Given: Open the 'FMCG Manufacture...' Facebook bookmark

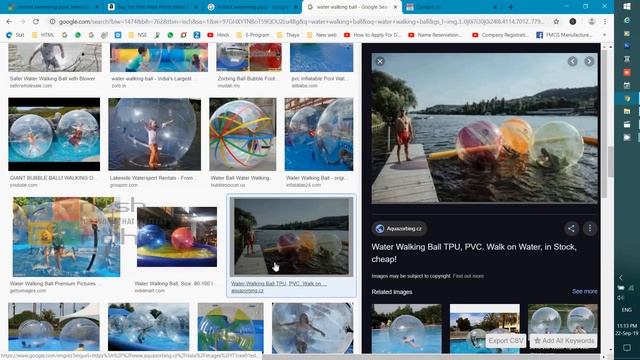Looking at the screenshot, I should click(x=564, y=35).
